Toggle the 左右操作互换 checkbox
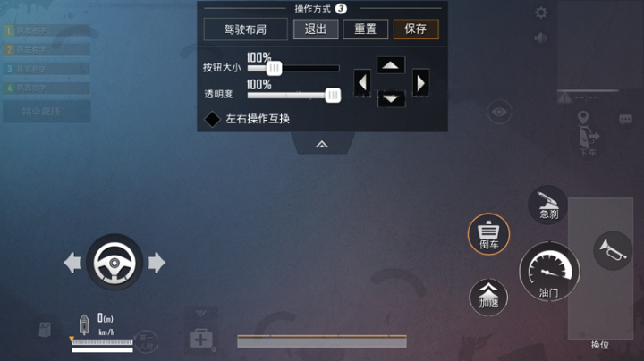This screenshot has height=361, width=644. pos(212,119)
